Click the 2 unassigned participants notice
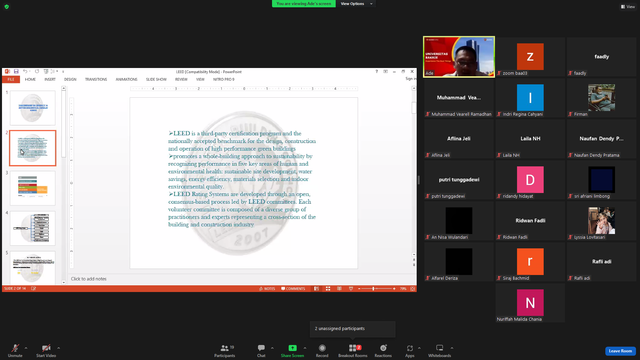 tap(353, 329)
